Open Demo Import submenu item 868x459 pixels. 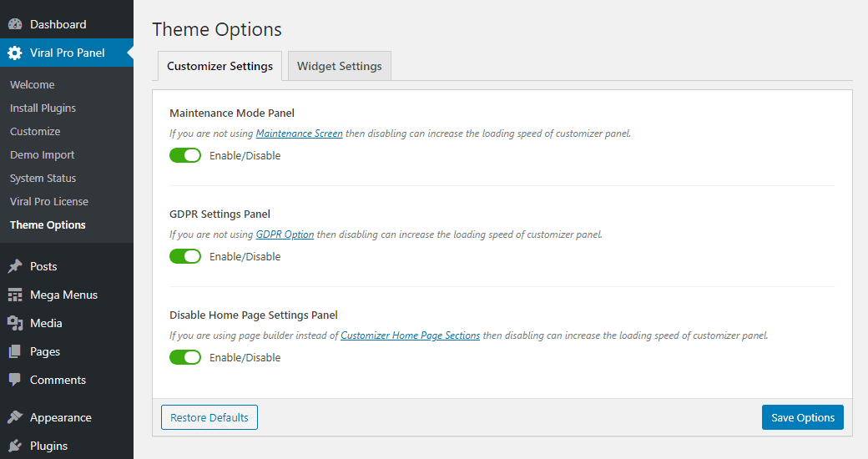42,155
